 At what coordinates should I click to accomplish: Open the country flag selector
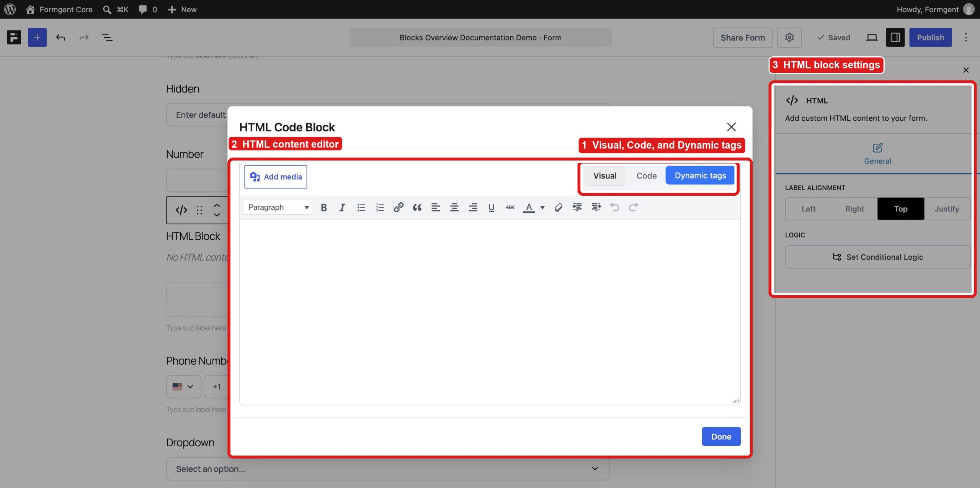[183, 386]
